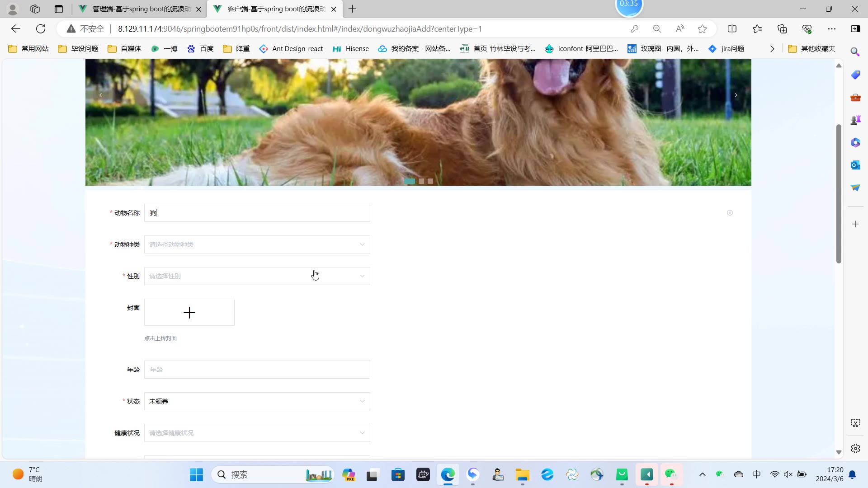Expand the 性别 dropdown
Image resolution: width=868 pixels, height=488 pixels.
click(257, 276)
